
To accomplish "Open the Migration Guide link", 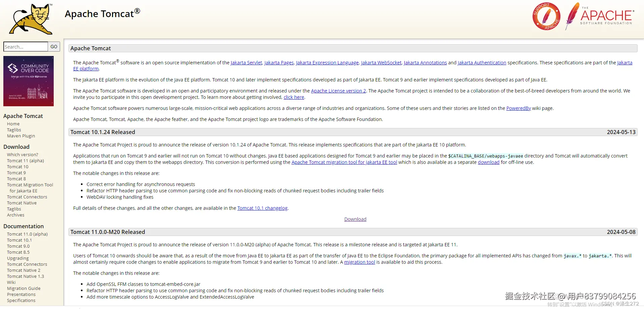I will (x=23, y=288).
